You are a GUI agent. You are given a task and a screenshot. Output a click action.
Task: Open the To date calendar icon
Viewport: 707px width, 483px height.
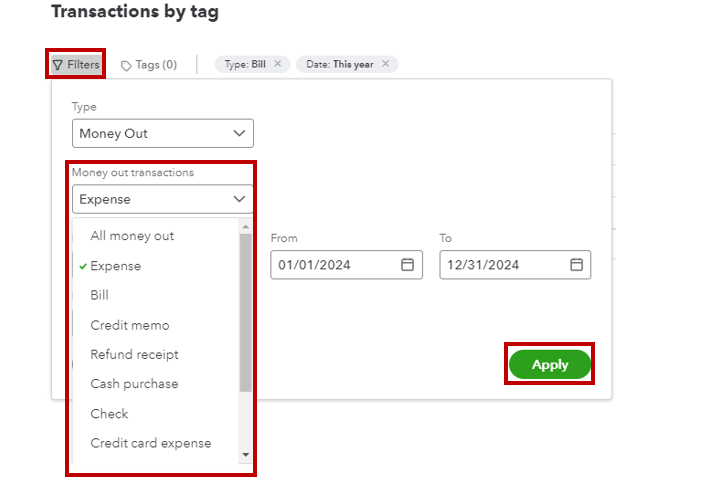coord(576,265)
